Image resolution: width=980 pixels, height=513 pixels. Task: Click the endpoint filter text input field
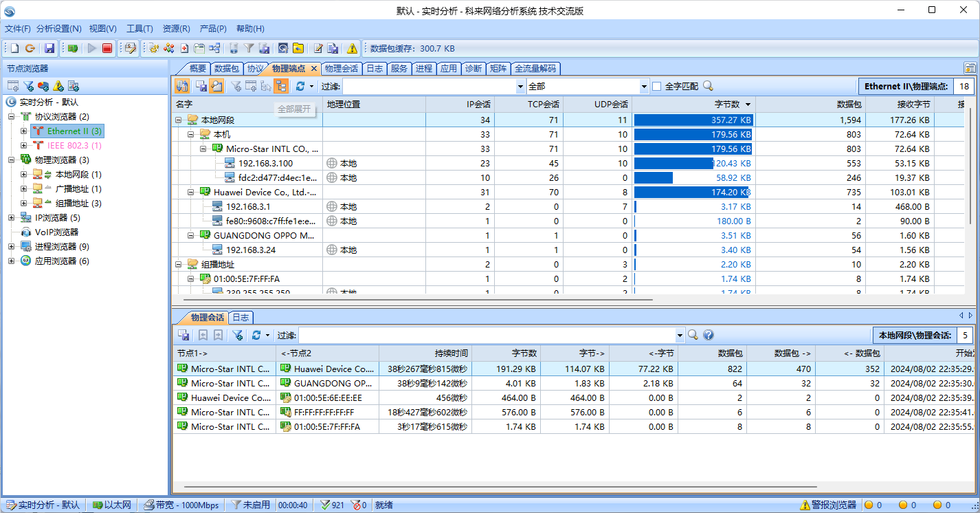pyautogui.click(x=429, y=86)
